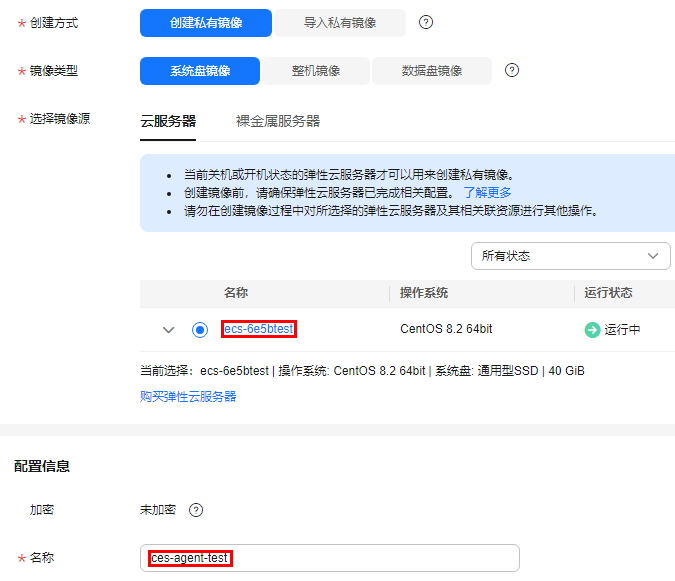Image resolution: width=675 pixels, height=581 pixels.
Task: Click help icon next to 镜像类型 options
Action: [512, 71]
